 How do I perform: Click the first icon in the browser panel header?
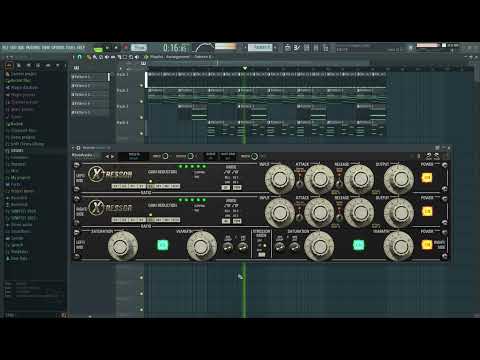point(9,66)
